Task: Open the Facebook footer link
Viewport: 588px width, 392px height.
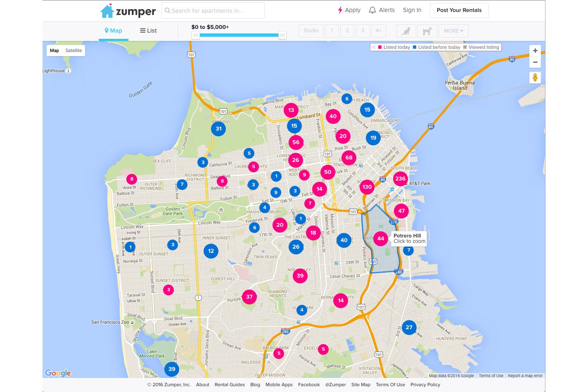Action: tap(309, 385)
